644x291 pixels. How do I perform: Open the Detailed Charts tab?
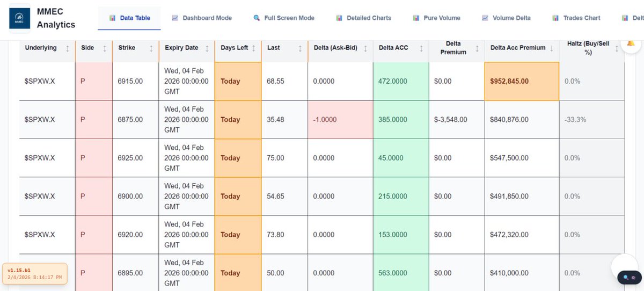pyautogui.click(x=363, y=18)
